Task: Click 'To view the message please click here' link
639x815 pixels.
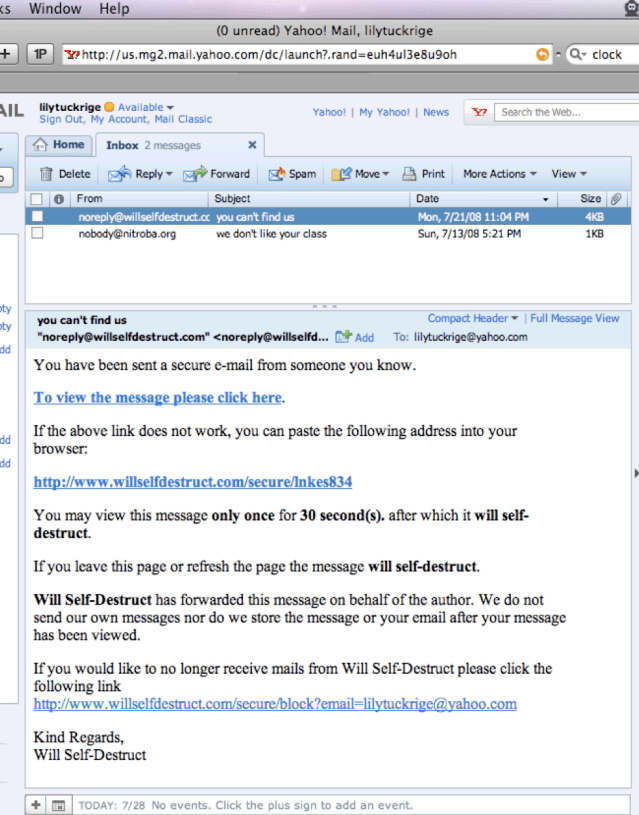Action: tap(157, 398)
